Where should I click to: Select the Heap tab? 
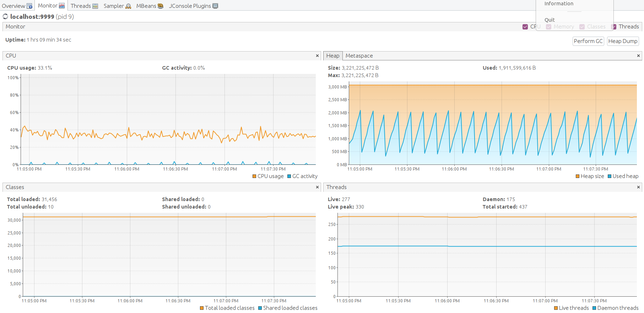point(333,56)
